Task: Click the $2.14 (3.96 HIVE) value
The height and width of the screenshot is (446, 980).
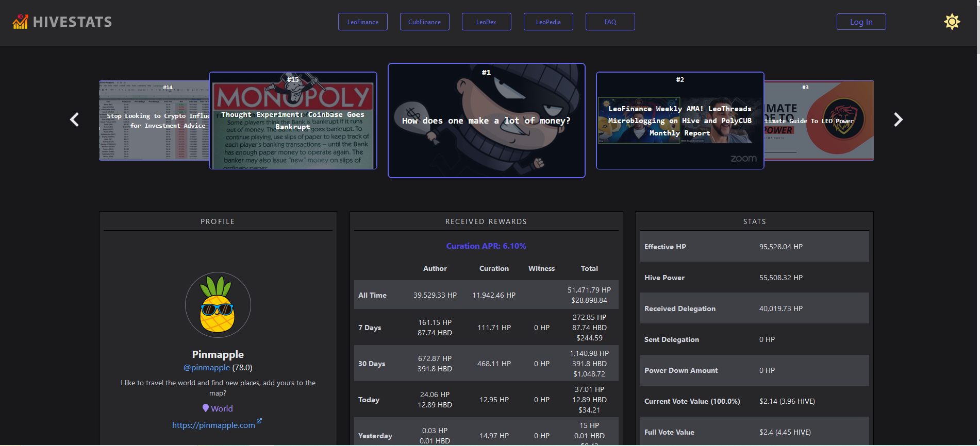Action: [787, 401]
